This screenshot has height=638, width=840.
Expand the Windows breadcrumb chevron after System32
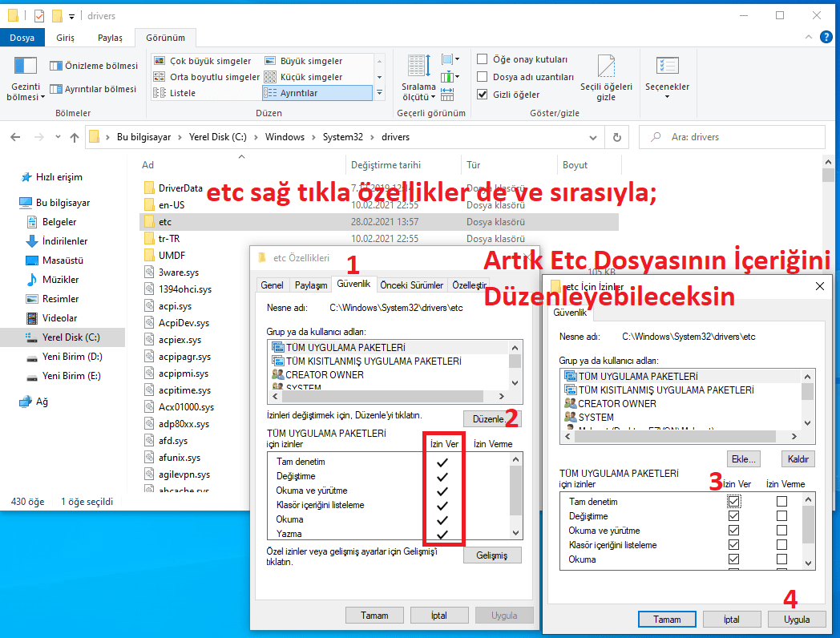373,137
